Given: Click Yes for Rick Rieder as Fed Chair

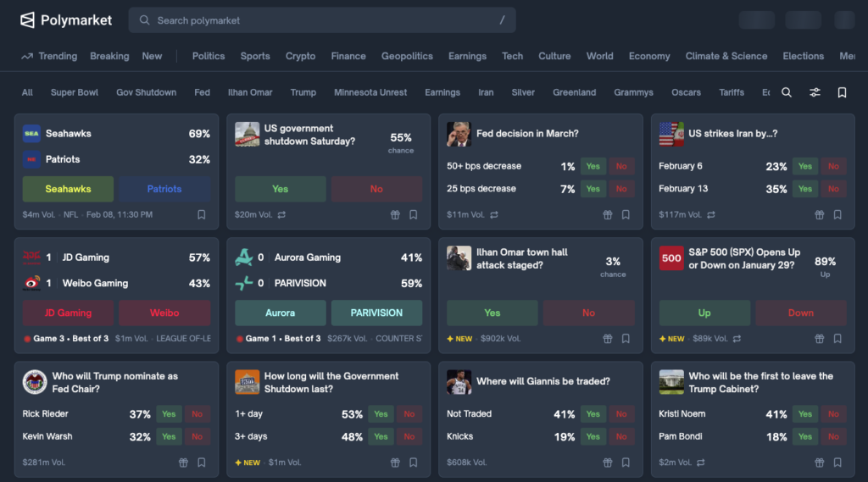Looking at the screenshot, I should (169, 414).
